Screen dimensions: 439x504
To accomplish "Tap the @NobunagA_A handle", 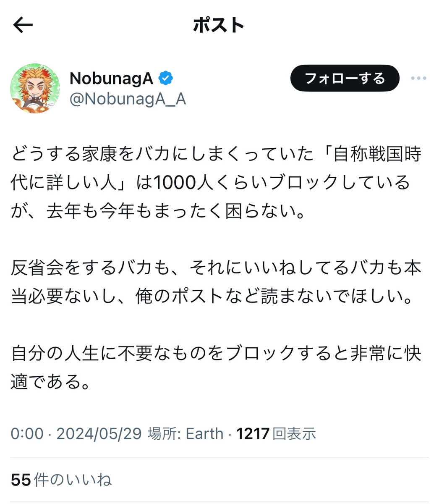I will 128,100.
